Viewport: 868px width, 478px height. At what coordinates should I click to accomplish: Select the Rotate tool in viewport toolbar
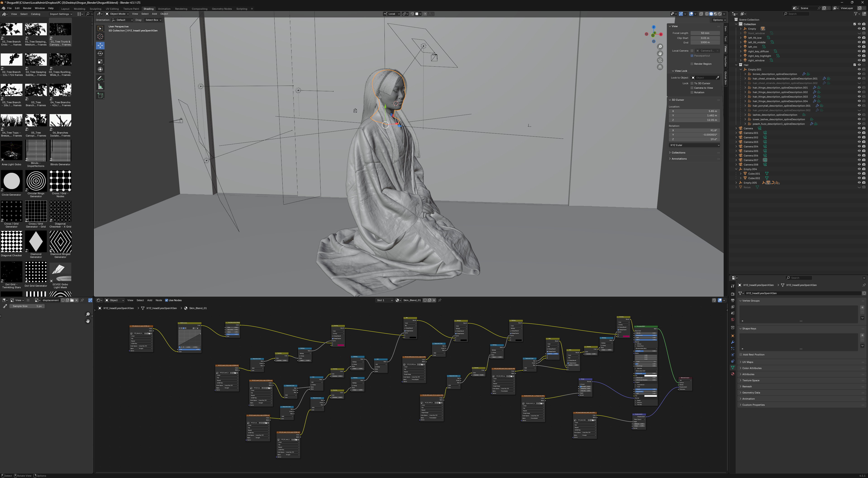pos(100,53)
